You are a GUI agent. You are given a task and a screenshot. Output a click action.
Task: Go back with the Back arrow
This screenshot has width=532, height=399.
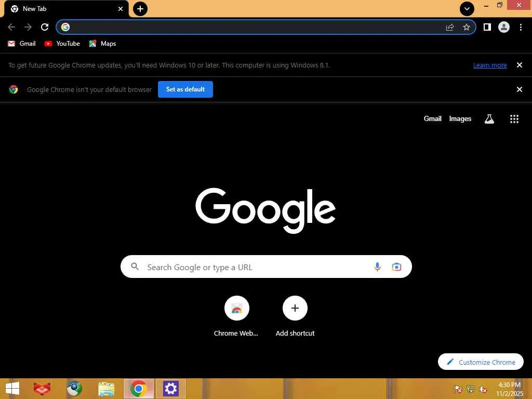pyautogui.click(x=11, y=27)
